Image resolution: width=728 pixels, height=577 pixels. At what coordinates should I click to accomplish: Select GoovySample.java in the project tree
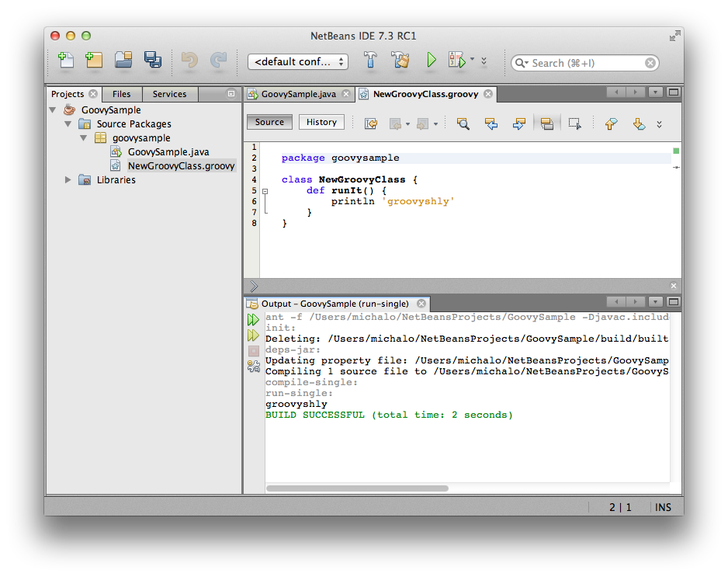(168, 152)
